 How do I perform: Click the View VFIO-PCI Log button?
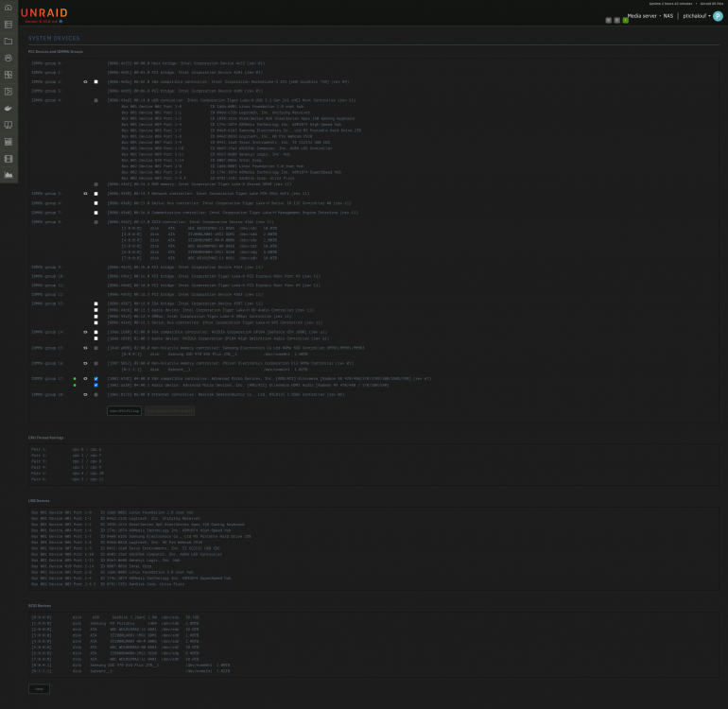[125, 411]
